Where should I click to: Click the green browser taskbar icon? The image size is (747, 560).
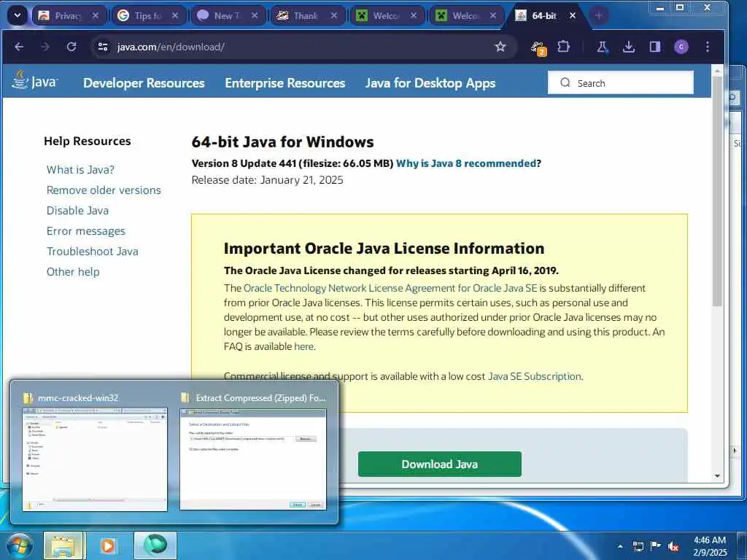pyautogui.click(x=155, y=545)
